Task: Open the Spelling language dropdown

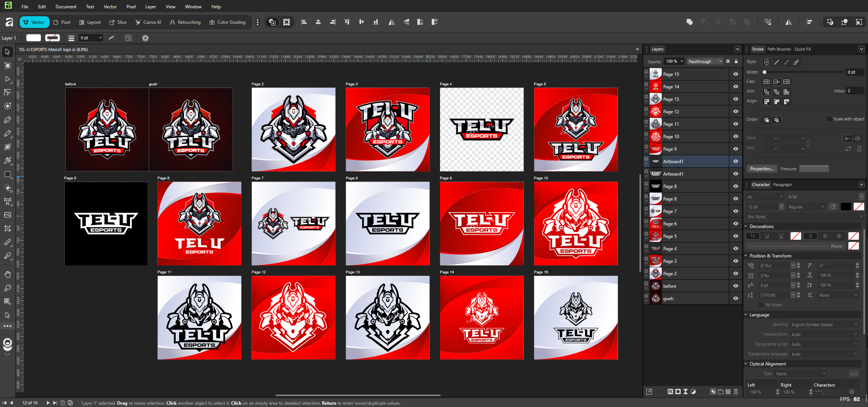Action: 824,325
